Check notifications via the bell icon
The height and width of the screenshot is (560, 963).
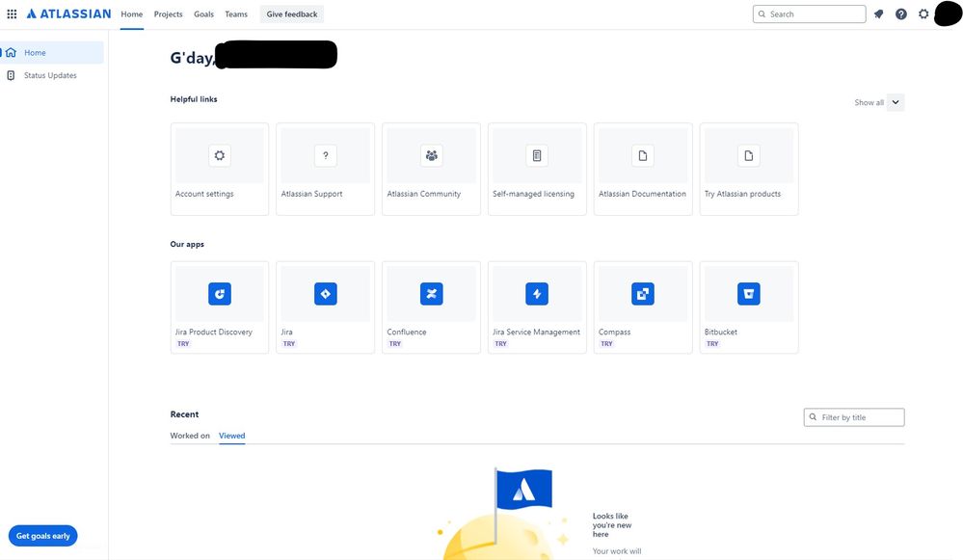click(x=878, y=13)
